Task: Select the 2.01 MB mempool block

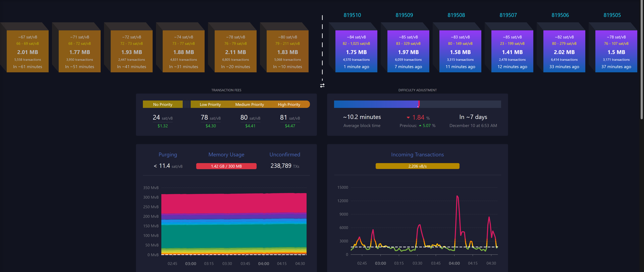Action: point(28,51)
